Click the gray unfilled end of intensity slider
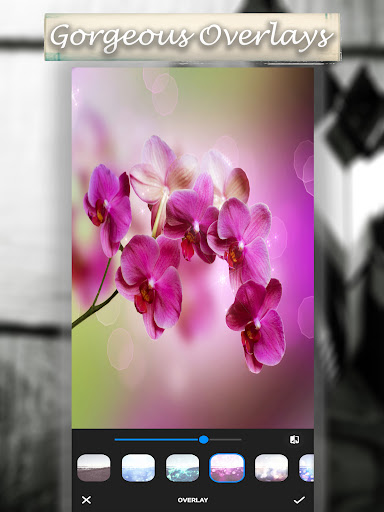The image size is (384, 512). pyautogui.click(x=225, y=440)
